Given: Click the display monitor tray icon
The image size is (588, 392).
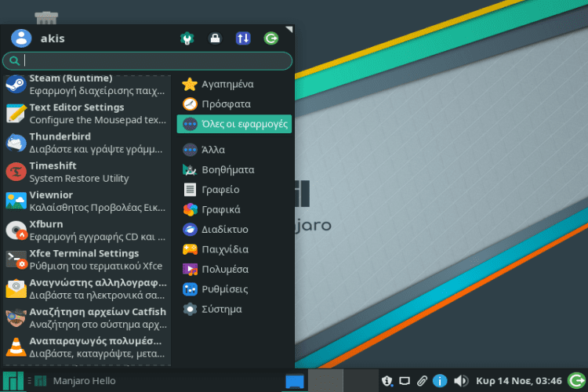Looking at the screenshot, I should coord(405,381).
